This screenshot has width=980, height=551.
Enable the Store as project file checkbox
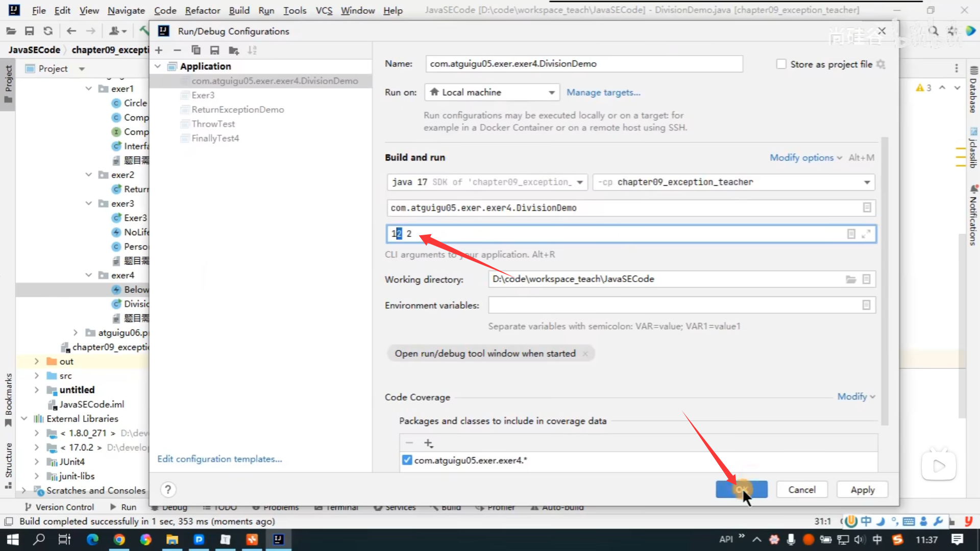coord(781,64)
